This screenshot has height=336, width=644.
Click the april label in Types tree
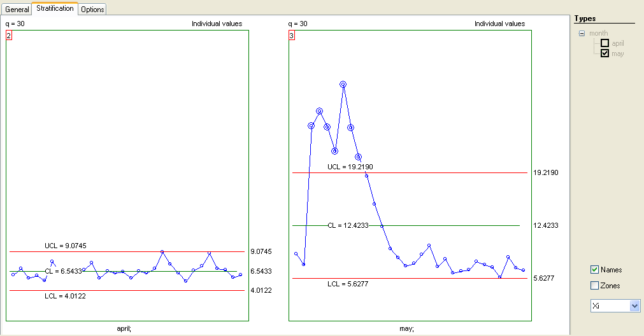617,43
